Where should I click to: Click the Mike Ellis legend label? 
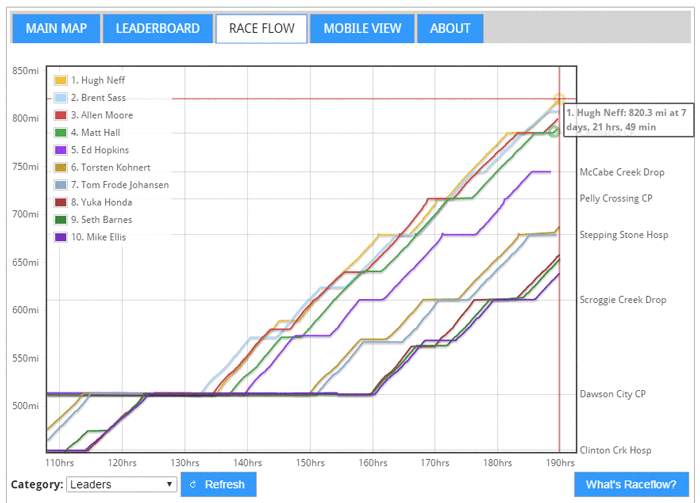[x=100, y=237]
